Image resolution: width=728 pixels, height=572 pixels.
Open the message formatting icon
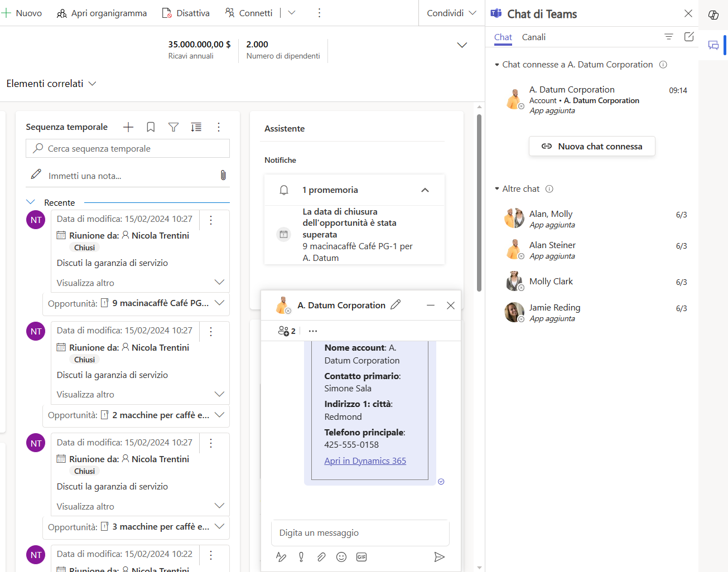coord(281,557)
